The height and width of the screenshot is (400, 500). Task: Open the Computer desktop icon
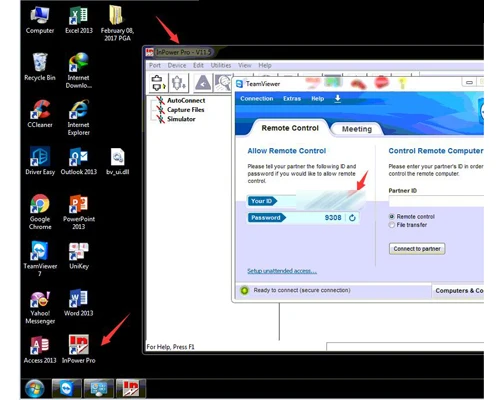click(40, 20)
